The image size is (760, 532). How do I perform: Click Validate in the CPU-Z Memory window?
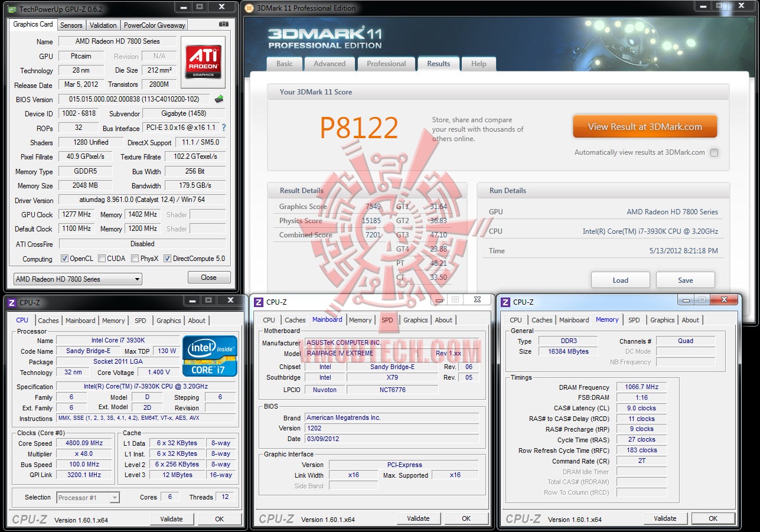tap(665, 518)
